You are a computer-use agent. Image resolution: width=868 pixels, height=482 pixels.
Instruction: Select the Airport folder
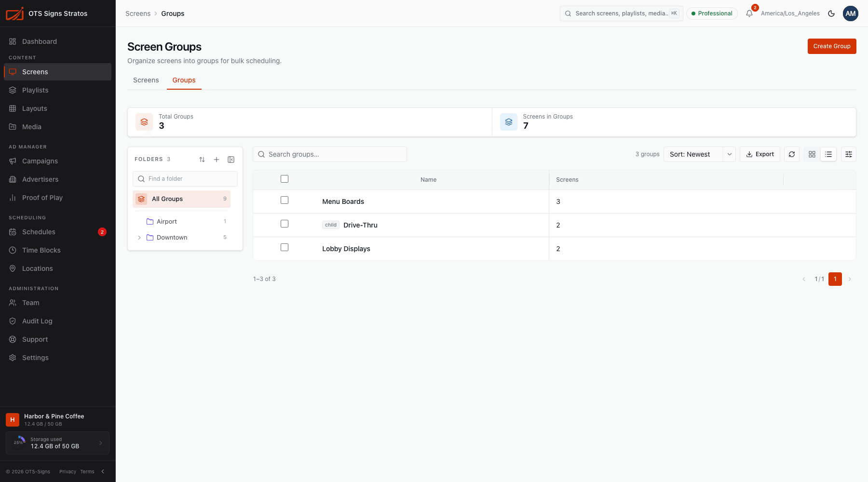(181, 222)
